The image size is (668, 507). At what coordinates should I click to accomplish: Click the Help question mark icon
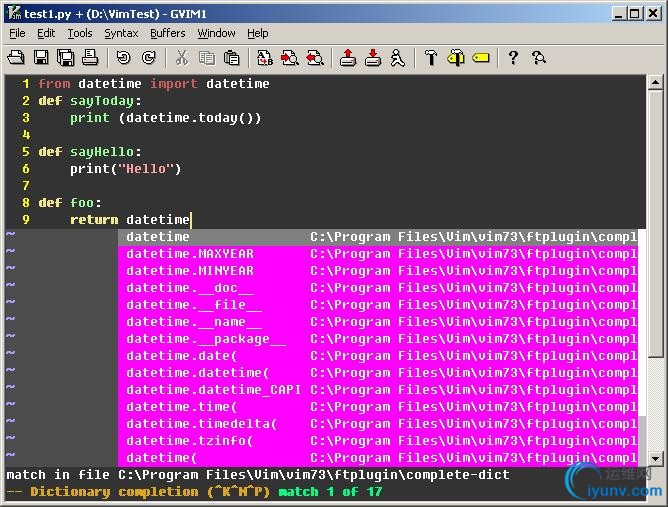(513, 58)
